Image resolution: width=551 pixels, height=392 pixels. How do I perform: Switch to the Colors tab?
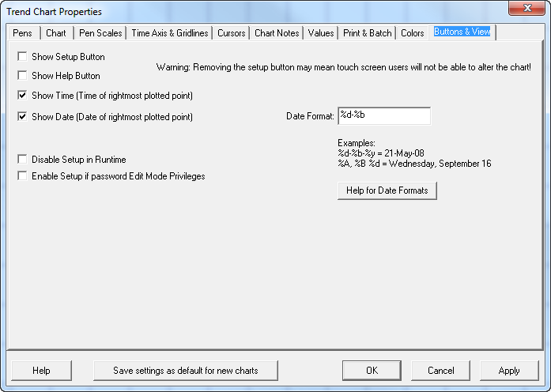[413, 33]
